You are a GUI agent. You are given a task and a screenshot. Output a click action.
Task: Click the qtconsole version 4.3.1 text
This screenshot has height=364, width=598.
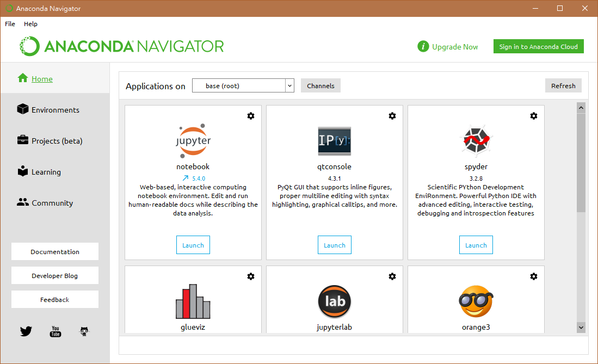[x=335, y=178]
